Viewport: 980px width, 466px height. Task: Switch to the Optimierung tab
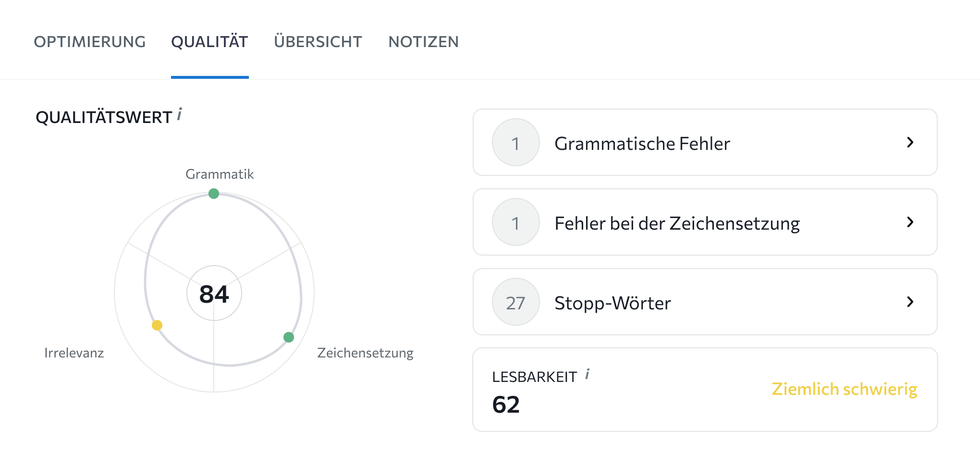90,42
